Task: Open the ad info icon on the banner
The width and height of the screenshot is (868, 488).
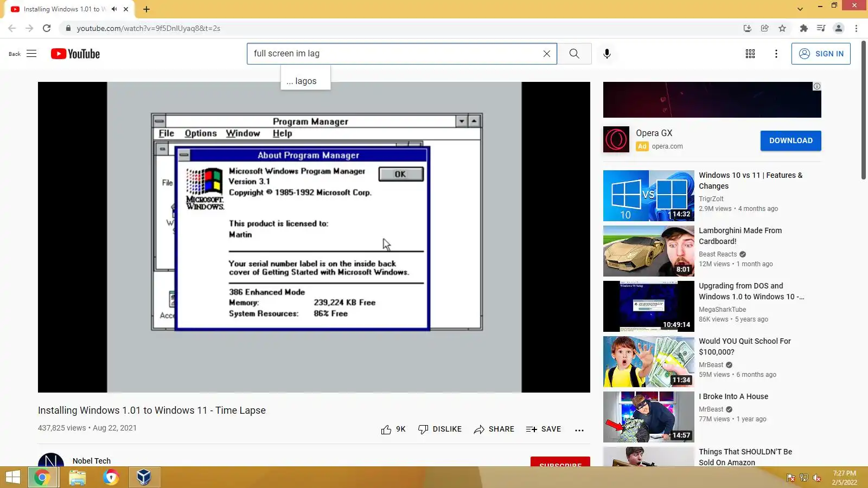Action: pos(816,86)
